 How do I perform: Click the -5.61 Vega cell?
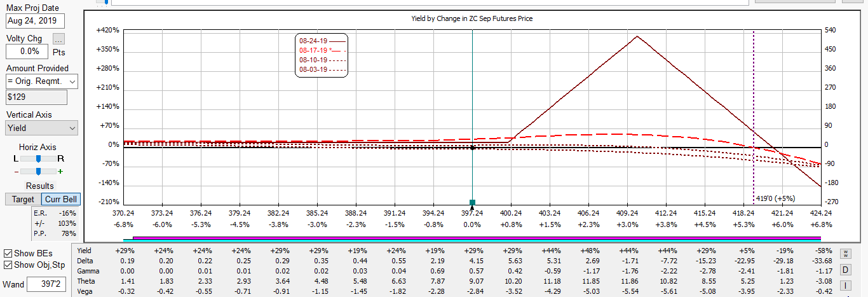(666, 291)
